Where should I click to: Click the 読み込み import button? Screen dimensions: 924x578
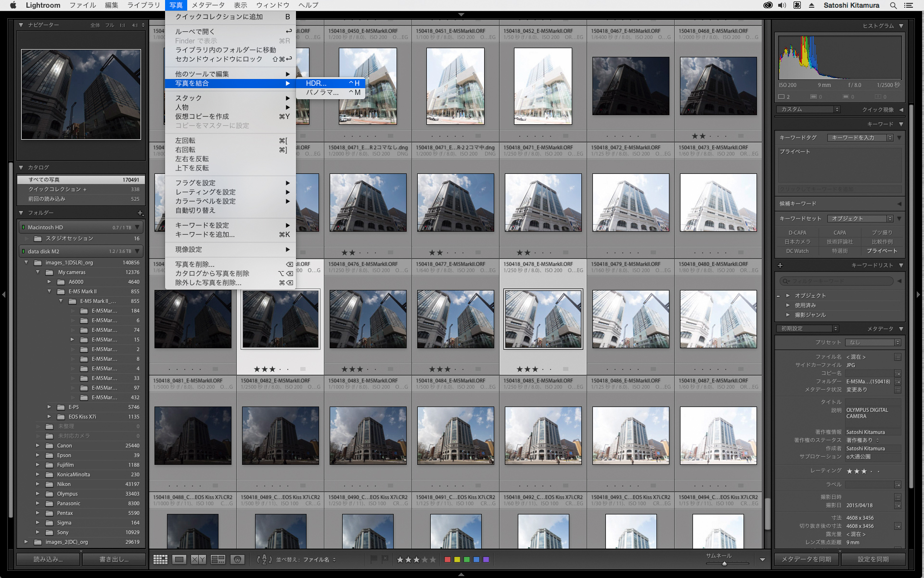click(47, 559)
